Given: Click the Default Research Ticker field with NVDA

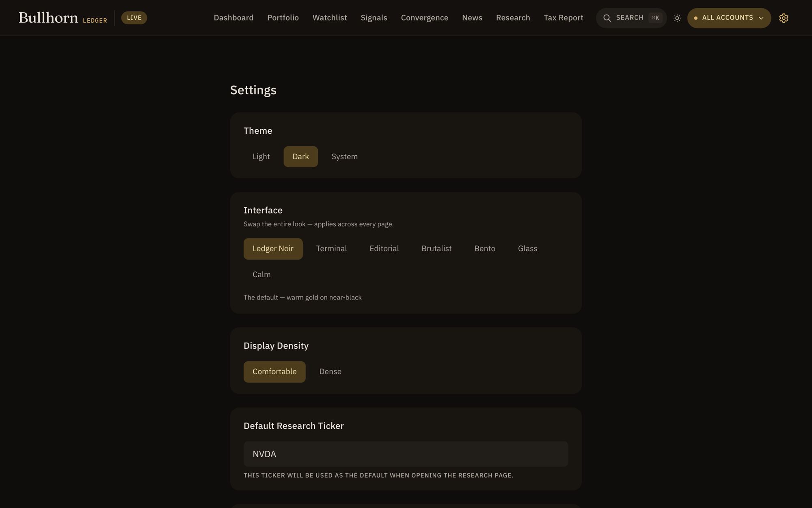Looking at the screenshot, I should point(406,454).
